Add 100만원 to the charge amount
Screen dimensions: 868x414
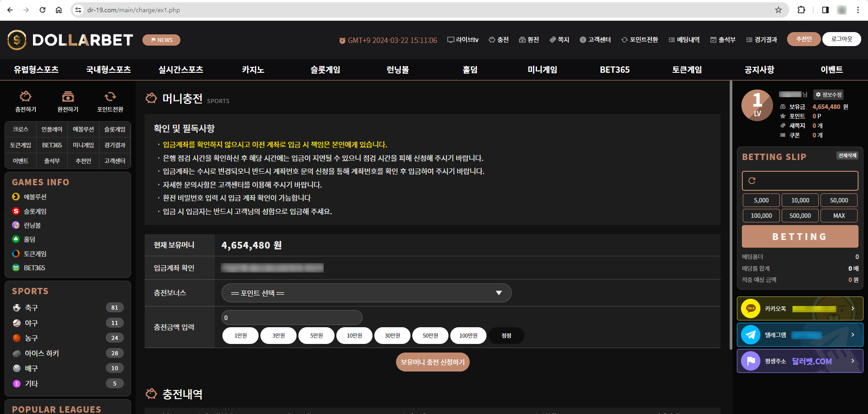pyautogui.click(x=468, y=336)
